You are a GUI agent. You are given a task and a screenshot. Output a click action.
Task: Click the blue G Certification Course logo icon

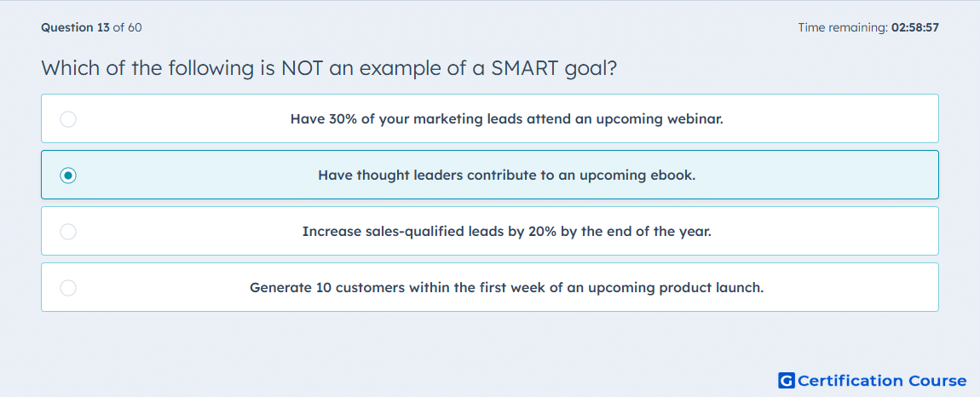(787, 380)
